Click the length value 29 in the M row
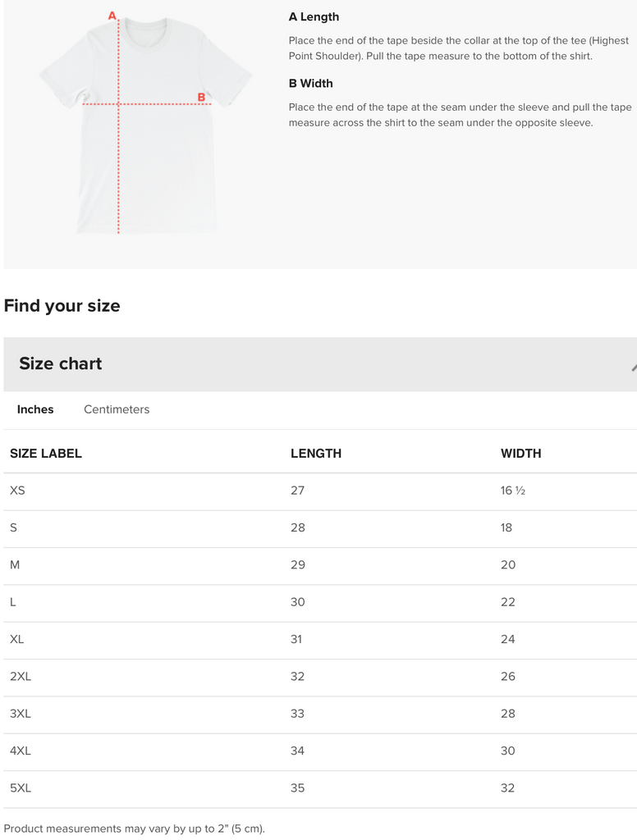Image resolution: width=637 pixels, height=840 pixels. (297, 565)
